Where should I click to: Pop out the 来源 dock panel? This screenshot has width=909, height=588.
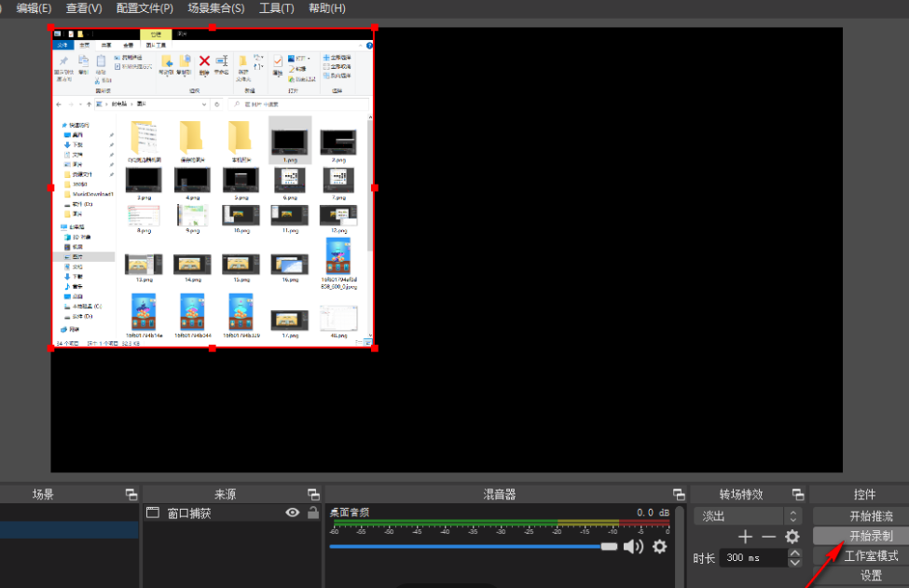pos(313,494)
